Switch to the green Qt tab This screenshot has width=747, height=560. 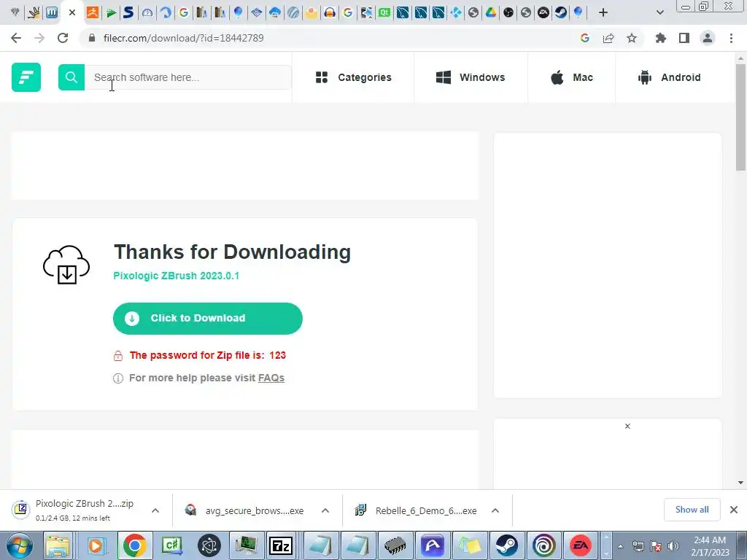(384, 12)
